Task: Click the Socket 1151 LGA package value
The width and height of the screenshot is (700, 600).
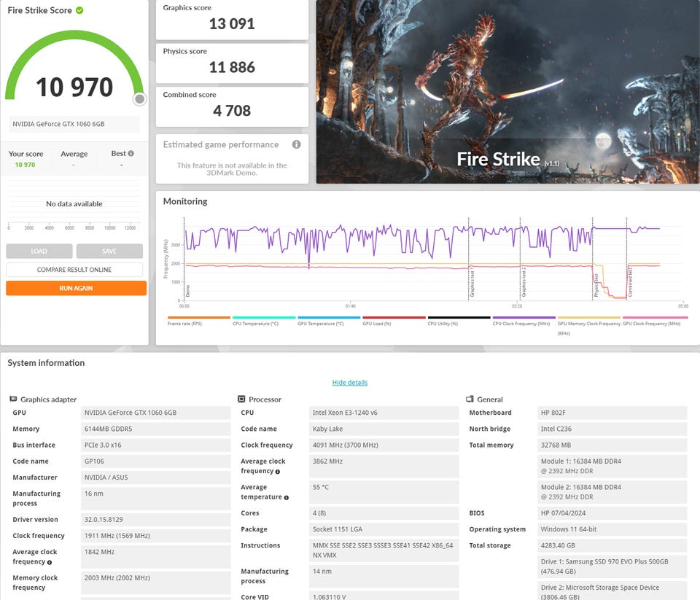Action: point(384,529)
